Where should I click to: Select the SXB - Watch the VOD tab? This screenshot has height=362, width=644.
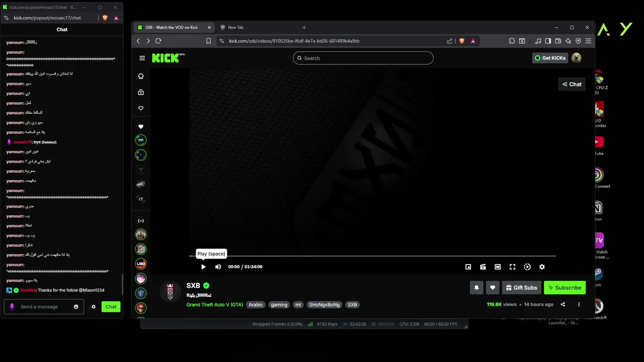tap(174, 27)
